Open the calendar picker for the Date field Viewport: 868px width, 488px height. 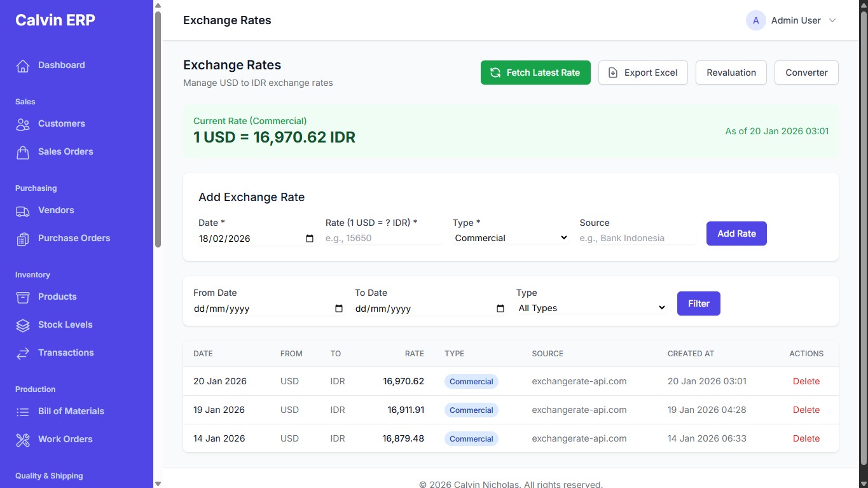[310, 239]
